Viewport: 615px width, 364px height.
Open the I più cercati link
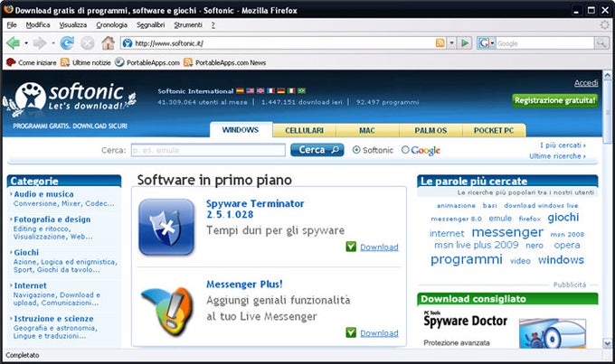(563, 145)
